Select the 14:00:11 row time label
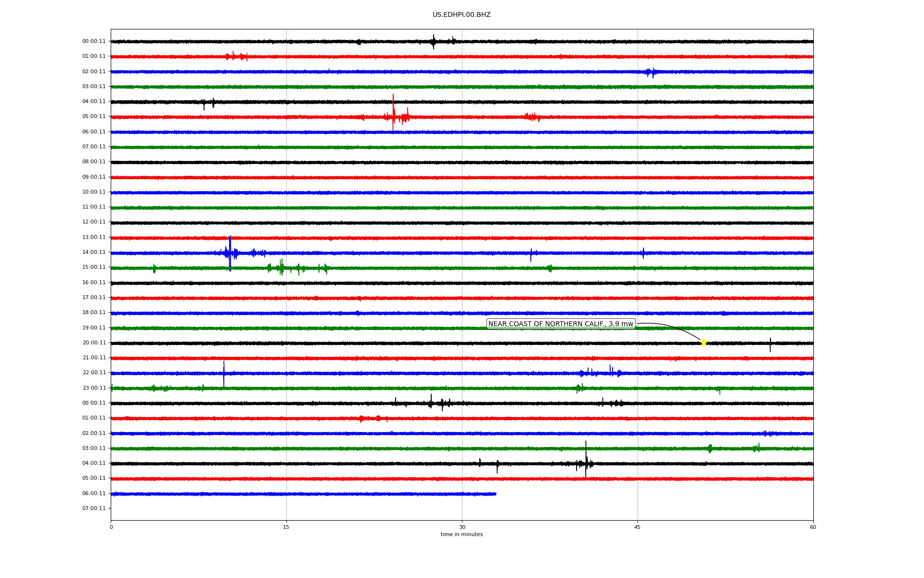Screen dimensions: 924x578 pyautogui.click(x=94, y=252)
